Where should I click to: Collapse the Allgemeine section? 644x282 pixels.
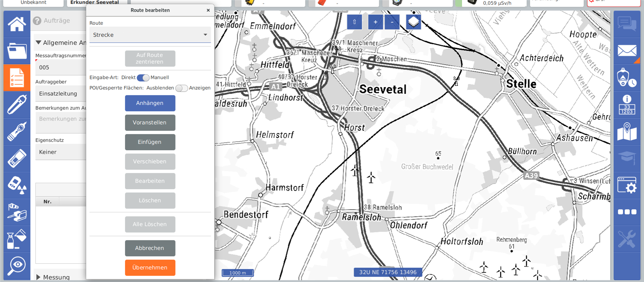coord(38,43)
